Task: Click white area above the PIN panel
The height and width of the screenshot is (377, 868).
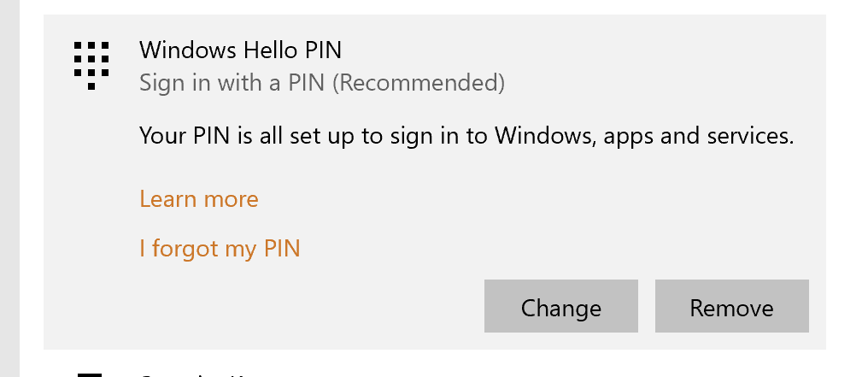Action: 427,7
